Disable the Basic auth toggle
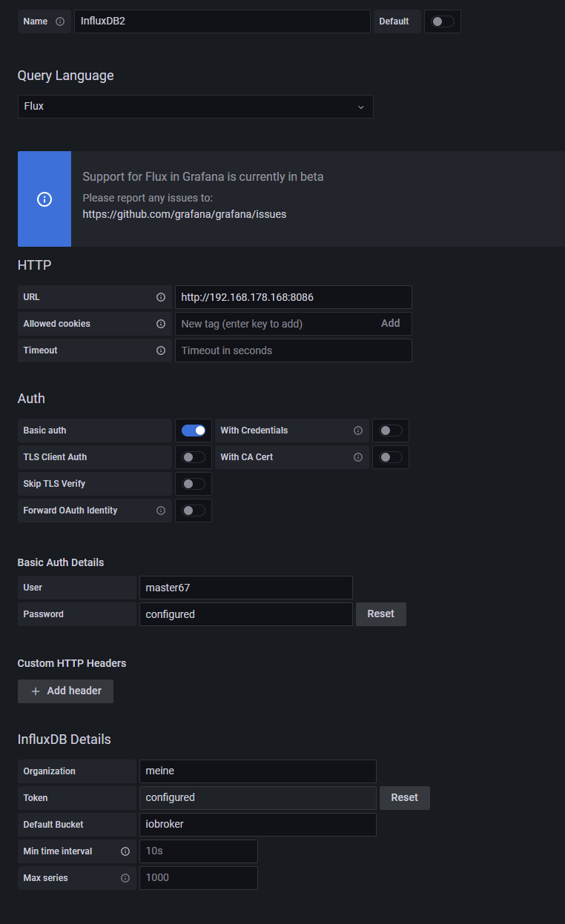The height and width of the screenshot is (924, 565). (x=194, y=431)
